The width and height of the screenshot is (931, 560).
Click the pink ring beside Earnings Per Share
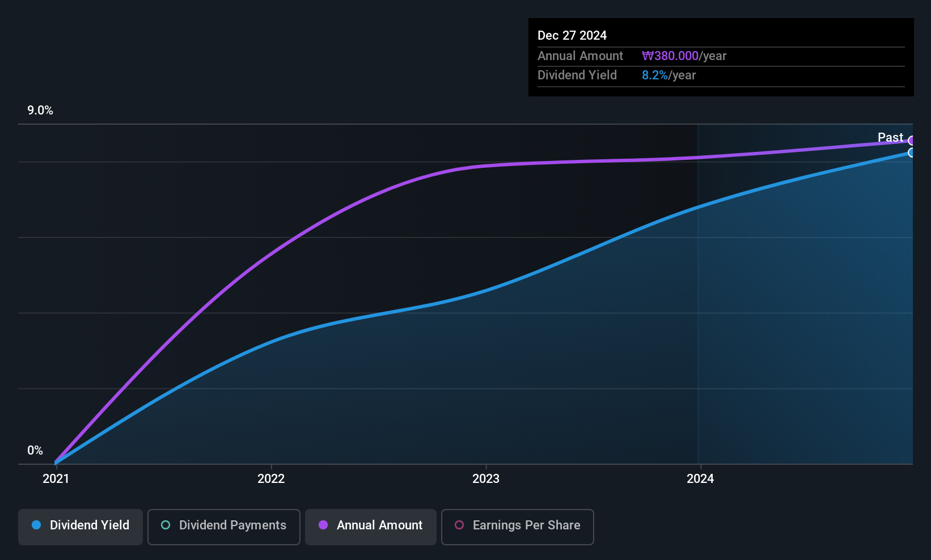click(x=459, y=525)
